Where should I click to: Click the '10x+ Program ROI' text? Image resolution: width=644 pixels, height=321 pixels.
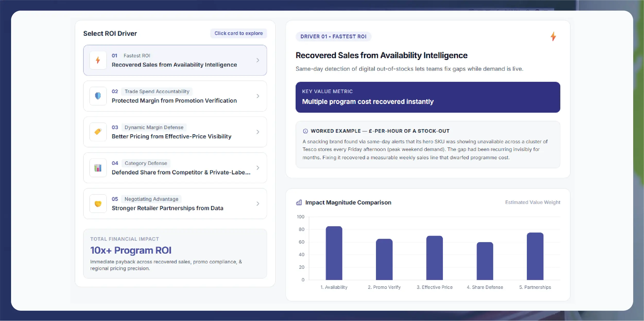(131, 250)
